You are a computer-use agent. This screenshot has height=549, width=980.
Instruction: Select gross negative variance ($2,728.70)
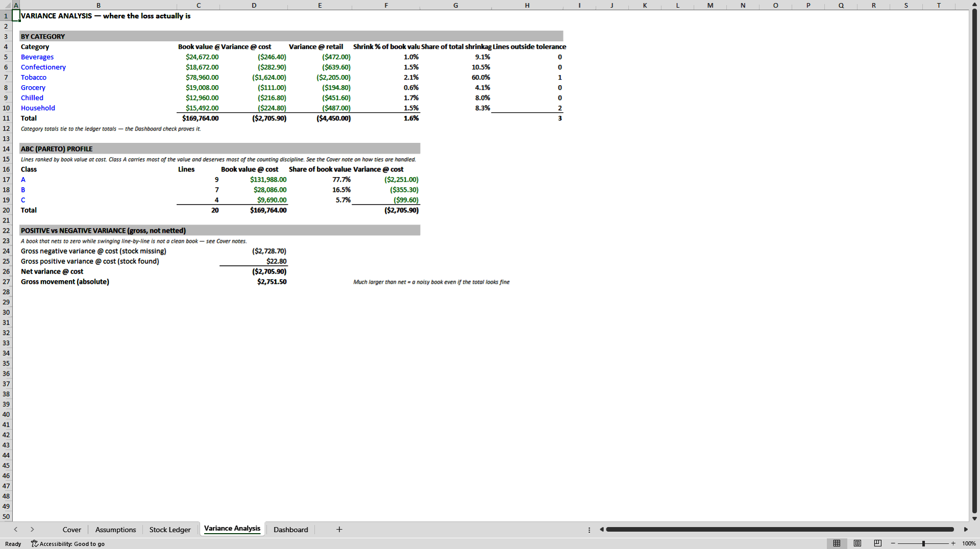coord(254,251)
